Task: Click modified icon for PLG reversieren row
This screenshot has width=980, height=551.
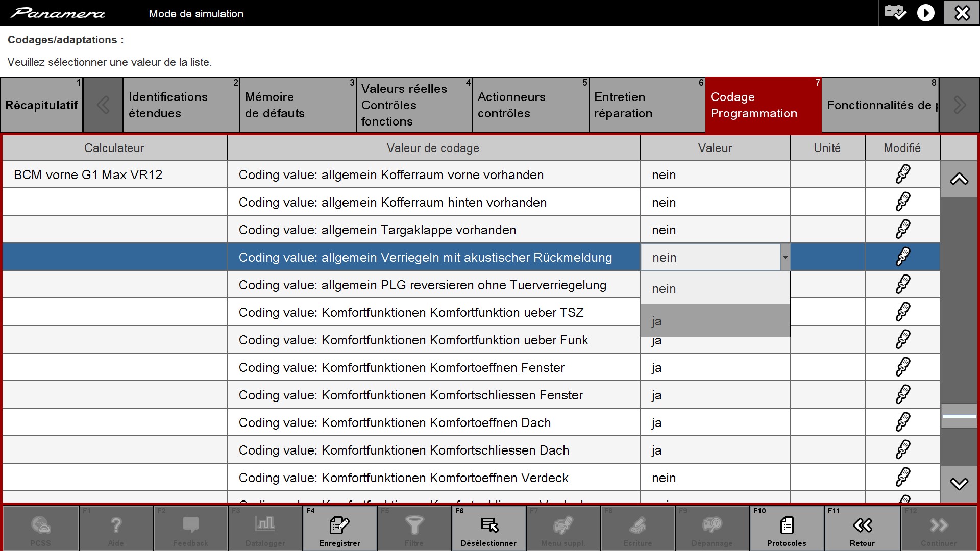Action: [x=902, y=285]
